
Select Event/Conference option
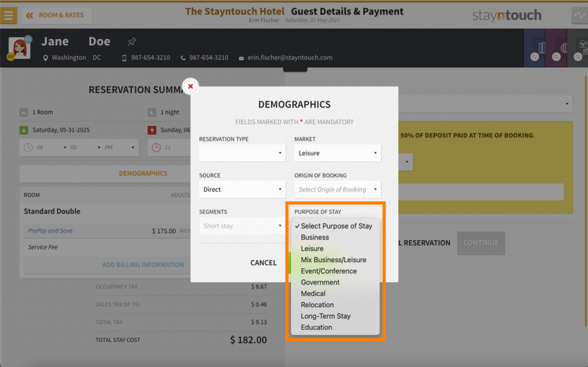coord(336,271)
